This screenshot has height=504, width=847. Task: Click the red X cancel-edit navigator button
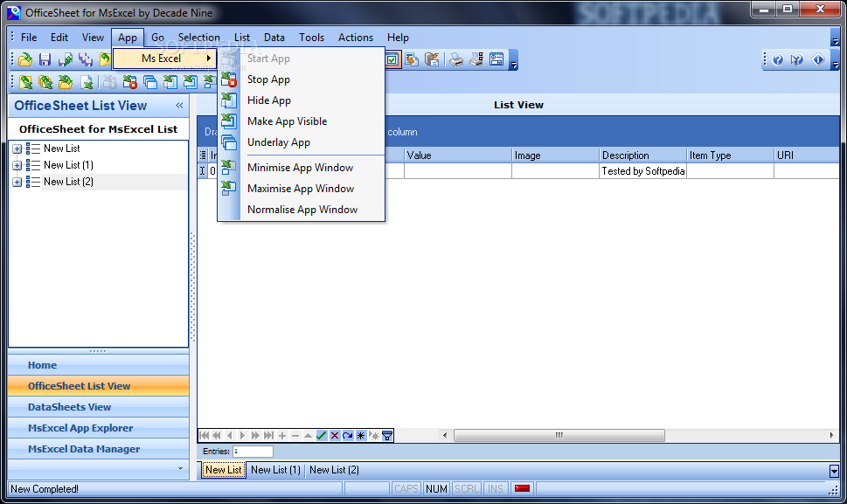pyautogui.click(x=335, y=436)
